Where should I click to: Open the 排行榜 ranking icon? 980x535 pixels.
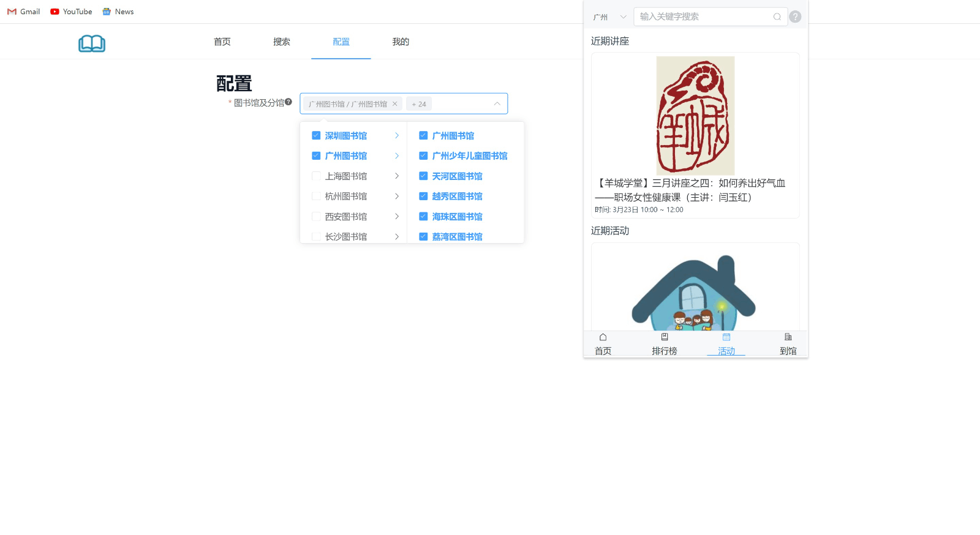(x=665, y=337)
